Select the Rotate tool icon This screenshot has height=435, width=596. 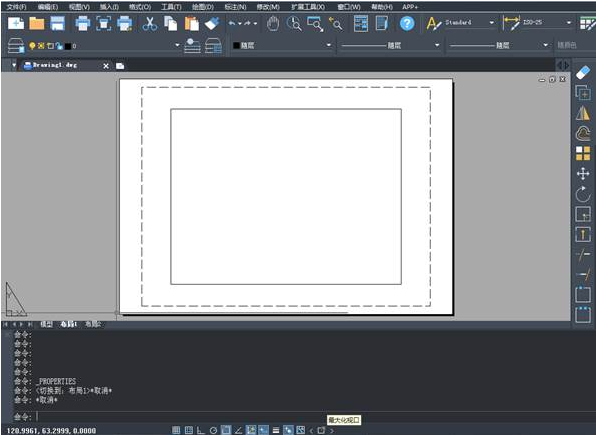tap(583, 194)
